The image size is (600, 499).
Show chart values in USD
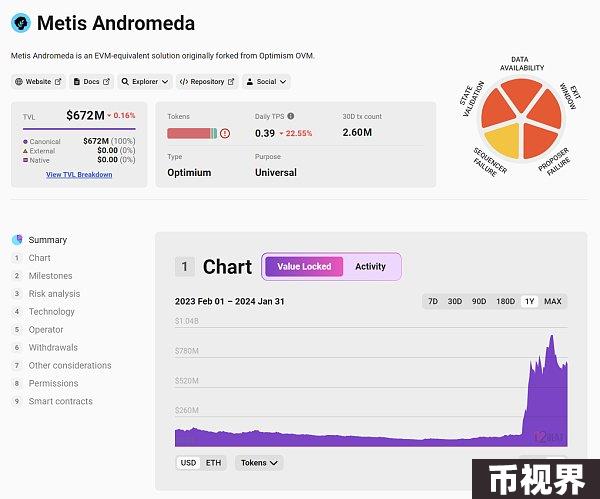point(188,463)
